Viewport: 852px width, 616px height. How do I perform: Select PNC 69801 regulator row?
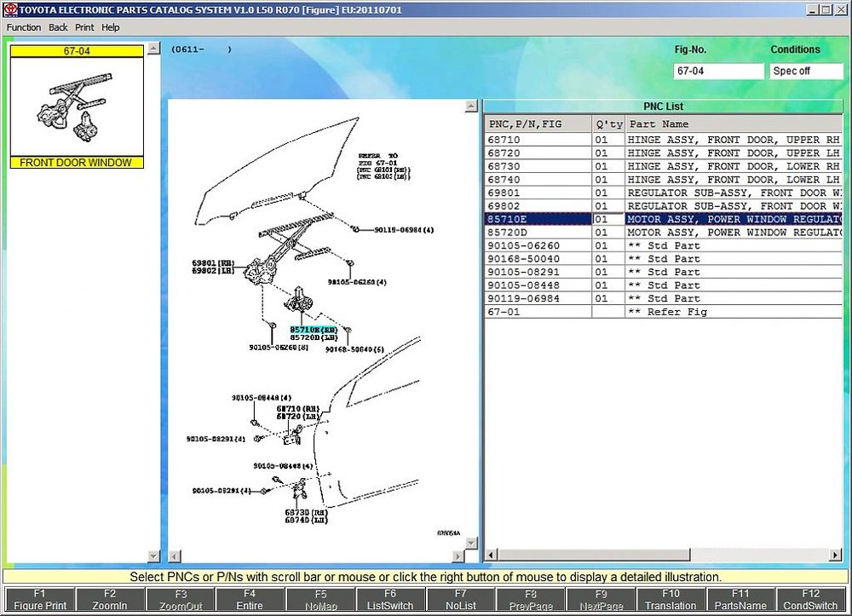[664, 193]
